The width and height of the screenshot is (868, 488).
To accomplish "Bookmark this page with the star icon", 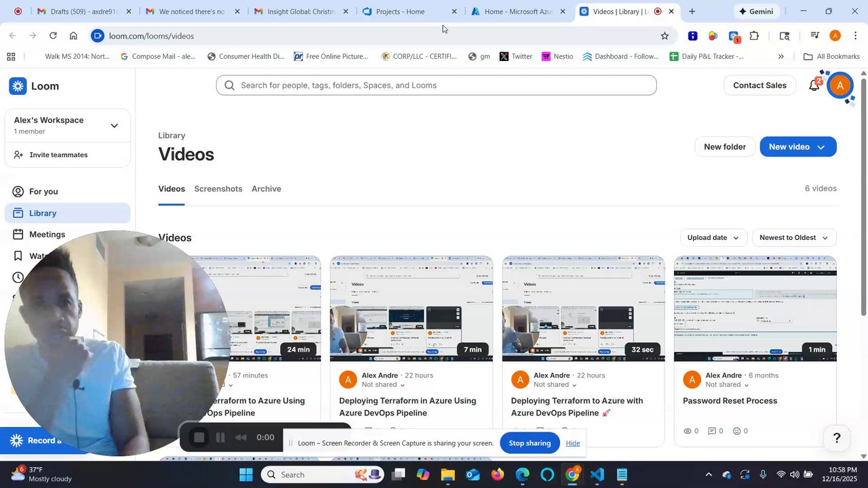I will (x=665, y=36).
